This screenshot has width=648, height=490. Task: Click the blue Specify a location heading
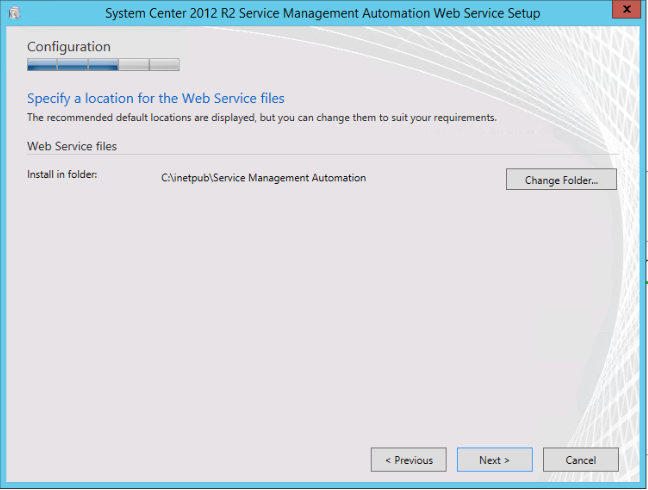155,98
